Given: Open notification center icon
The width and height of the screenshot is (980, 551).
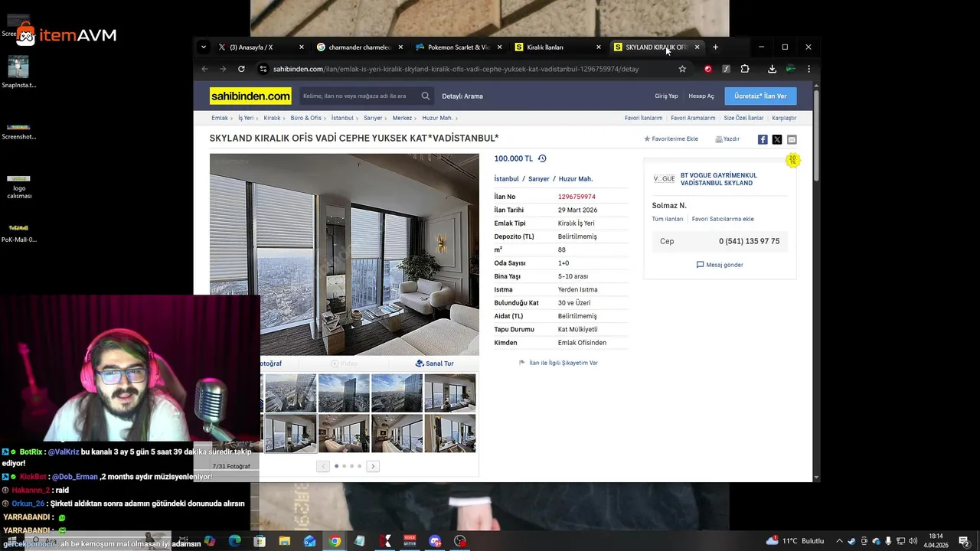Looking at the screenshot, I should [x=964, y=541].
